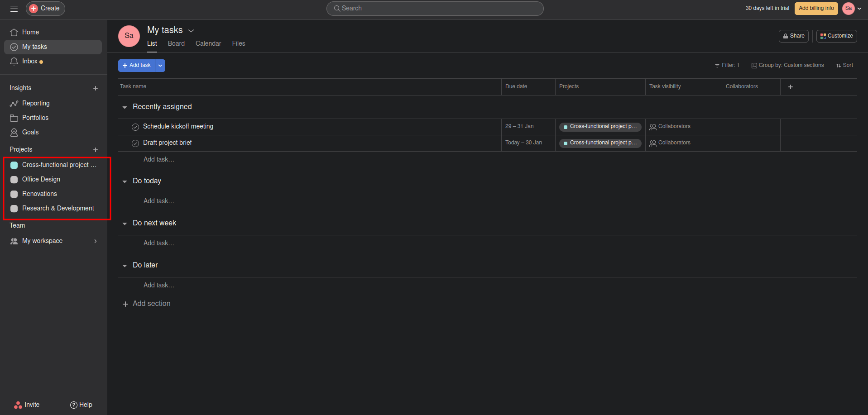This screenshot has height=415, width=868.
Task: Open Reporting from the Insights section
Action: tap(36, 103)
